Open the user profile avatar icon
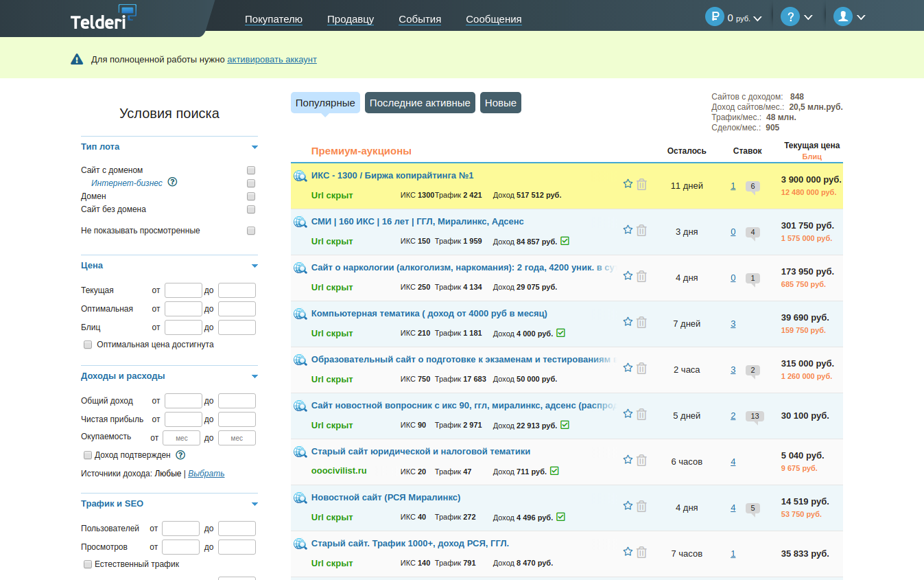Screen dimensions: 924x580 coord(843,17)
